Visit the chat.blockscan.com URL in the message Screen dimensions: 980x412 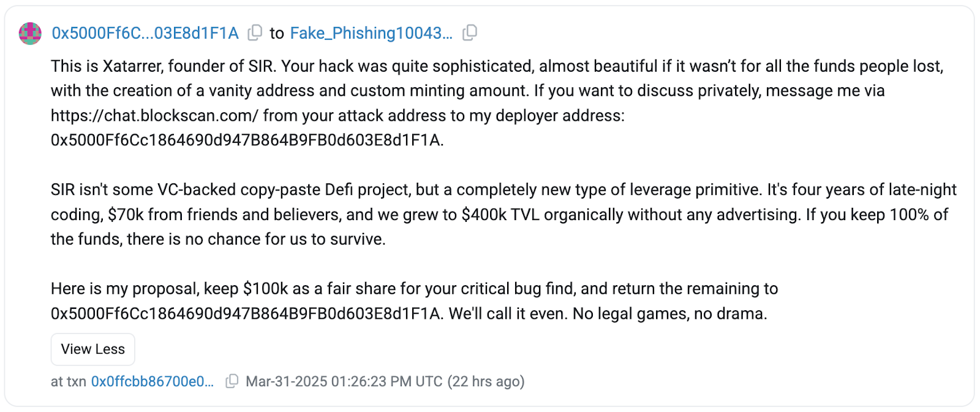tap(155, 115)
